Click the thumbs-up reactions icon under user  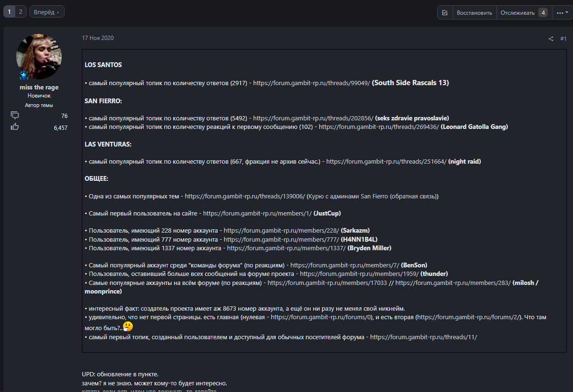(15, 127)
